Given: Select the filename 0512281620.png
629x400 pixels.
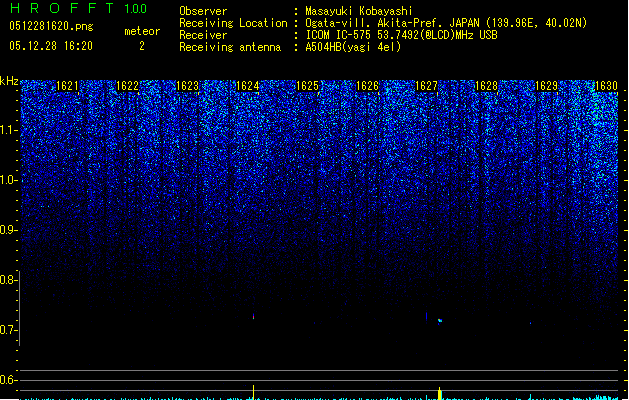Looking at the screenshot, I should pyautogui.click(x=51, y=26).
